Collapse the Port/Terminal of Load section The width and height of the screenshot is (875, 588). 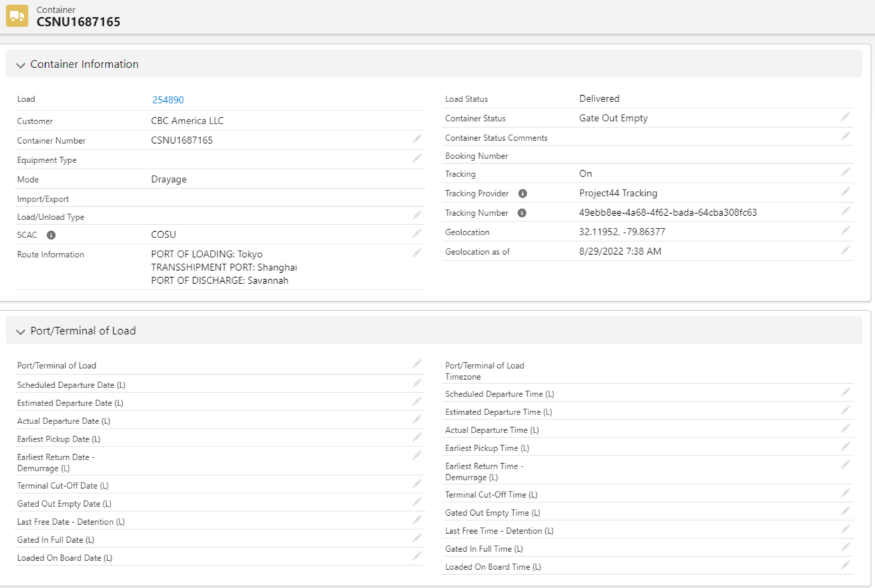(20, 331)
